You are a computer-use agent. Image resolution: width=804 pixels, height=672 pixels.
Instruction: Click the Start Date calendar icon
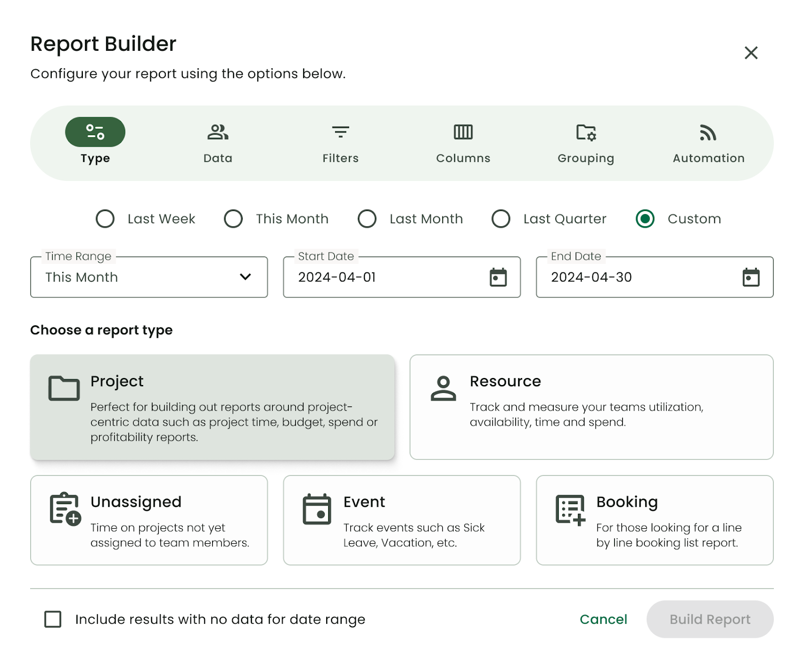point(498,277)
